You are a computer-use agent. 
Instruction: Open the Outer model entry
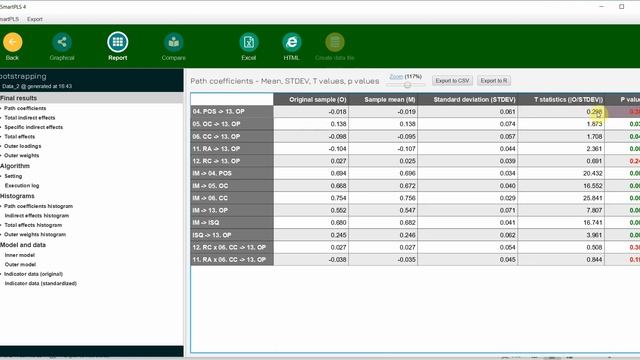coord(20,264)
